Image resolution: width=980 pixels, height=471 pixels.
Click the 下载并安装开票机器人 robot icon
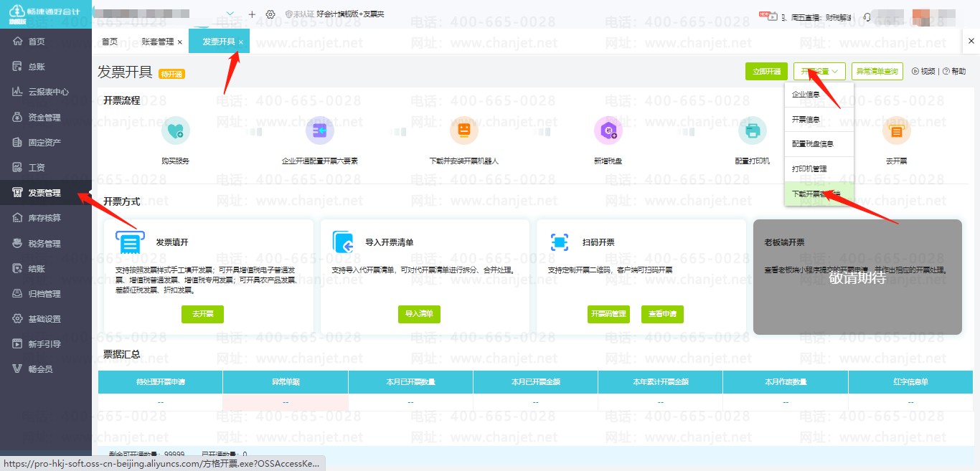(463, 131)
